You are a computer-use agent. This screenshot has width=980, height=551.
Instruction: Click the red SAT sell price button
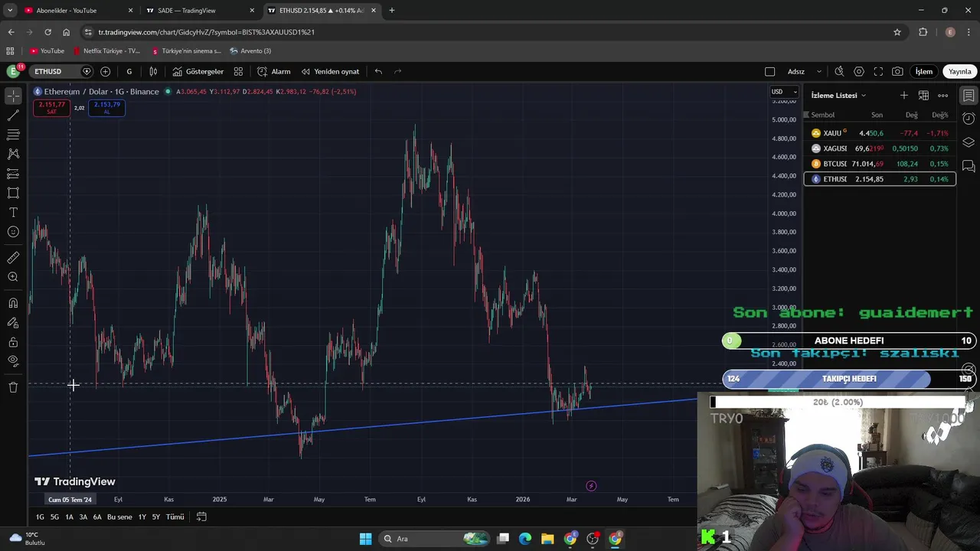(x=52, y=108)
